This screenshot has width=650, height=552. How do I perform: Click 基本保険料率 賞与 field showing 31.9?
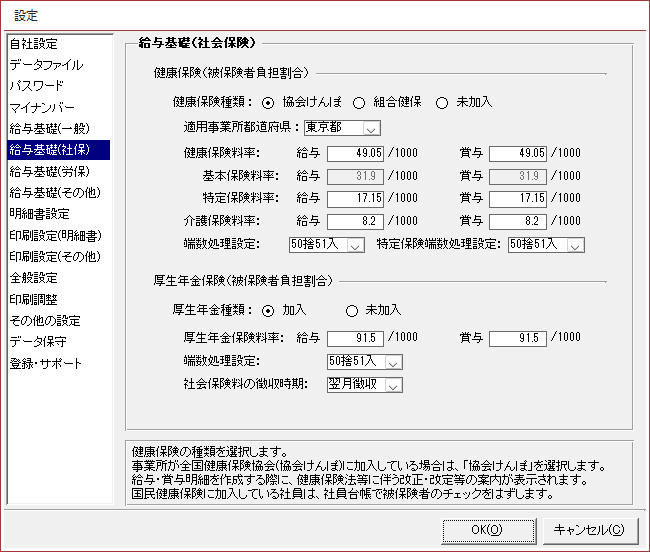coord(518,177)
